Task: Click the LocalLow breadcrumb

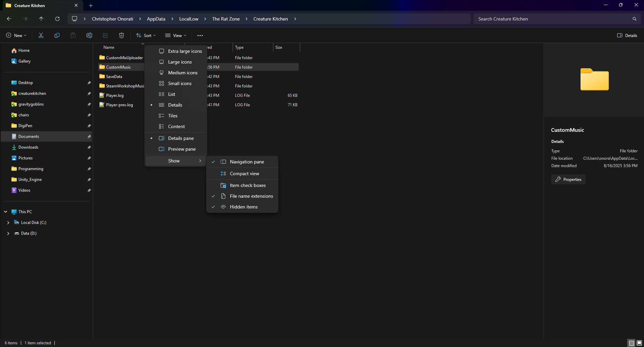Action: [x=189, y=19]
